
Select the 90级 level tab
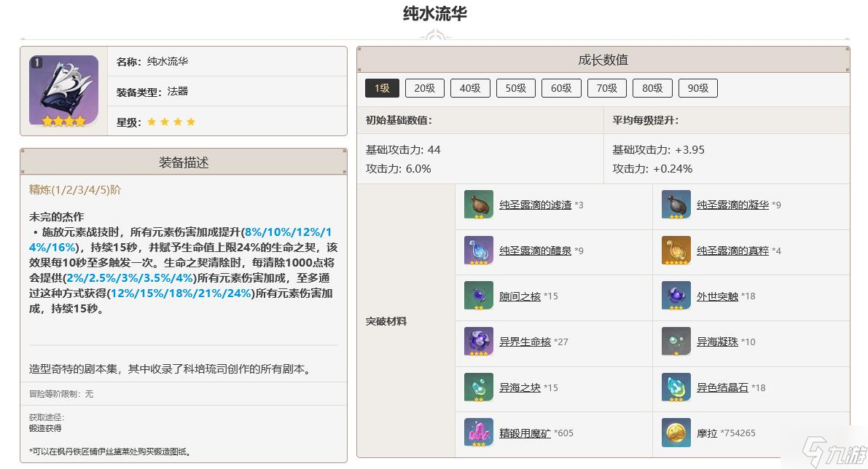pyautogui.click(x=698, y=89)
